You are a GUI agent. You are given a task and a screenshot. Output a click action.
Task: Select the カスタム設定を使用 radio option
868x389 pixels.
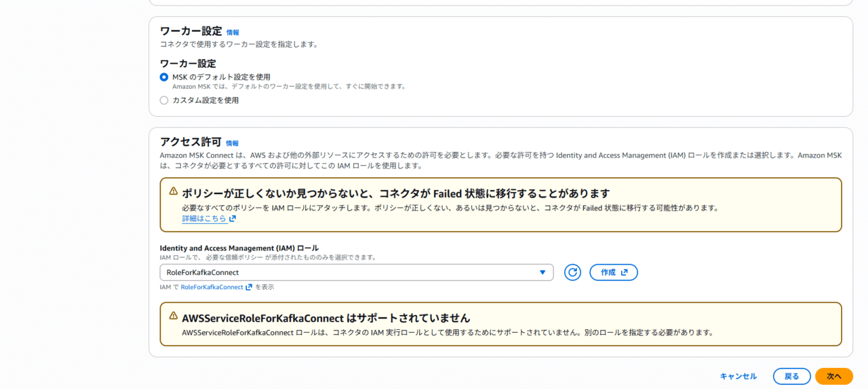point(164,100)
